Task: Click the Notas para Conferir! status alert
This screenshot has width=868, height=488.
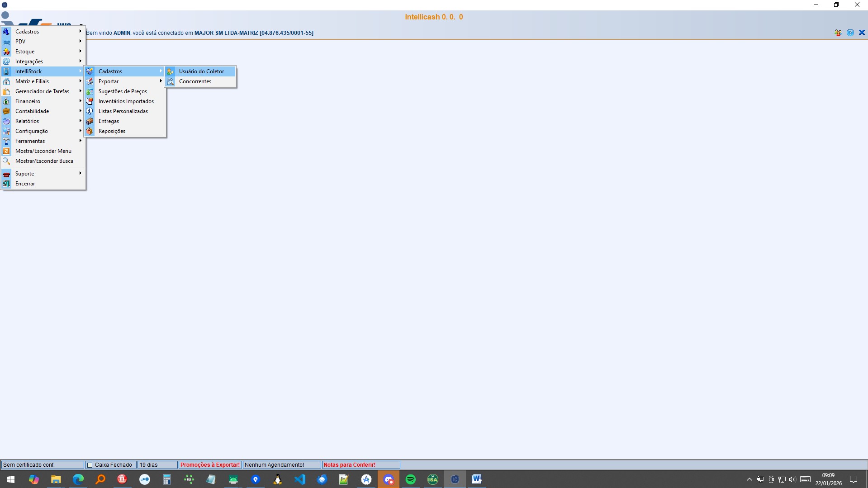Action: pyautogui.click(x=349, y=465)
